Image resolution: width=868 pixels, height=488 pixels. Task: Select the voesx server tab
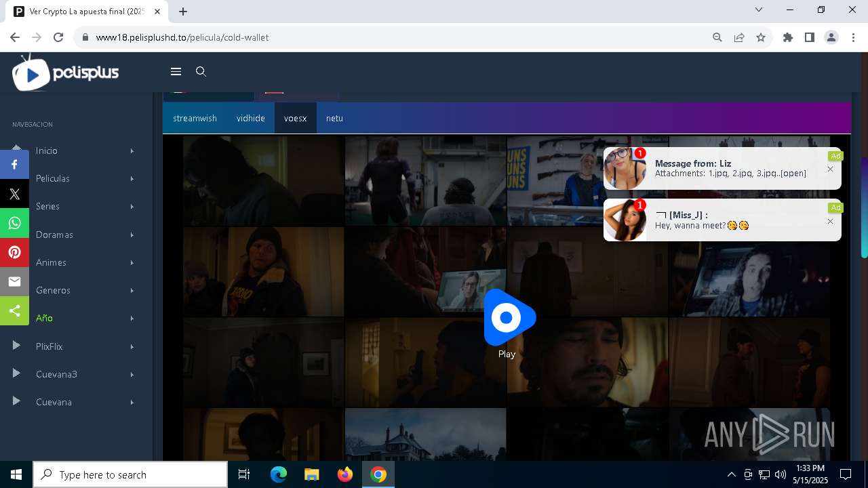click(x=295, y=118)
